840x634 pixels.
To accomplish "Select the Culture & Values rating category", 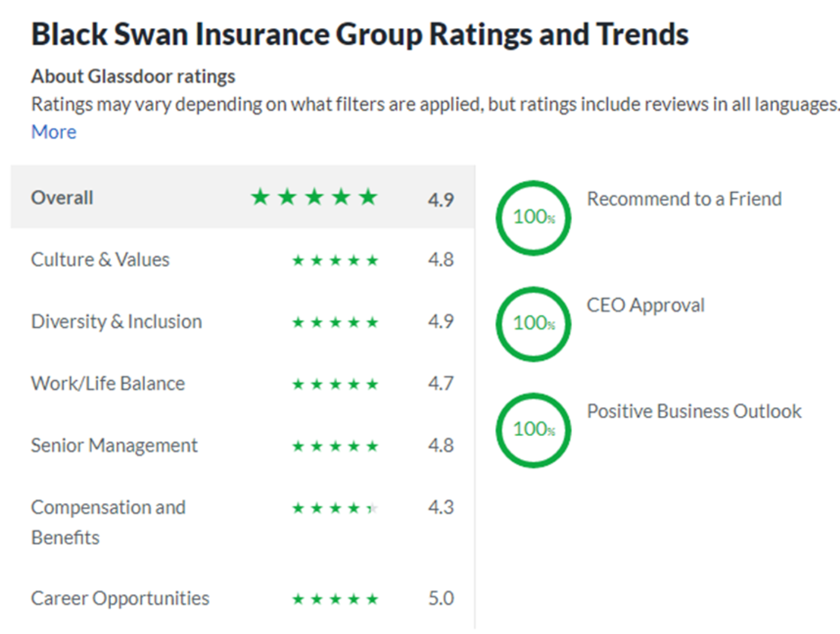I will point(243,260).
